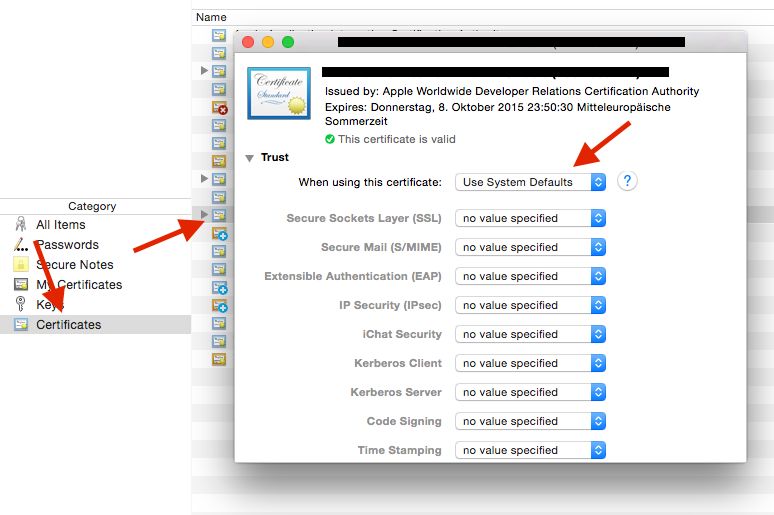The image size is (774, 515).
Task: Open the IP Security (IPsec) dropdown
Action: pos(530,305)
